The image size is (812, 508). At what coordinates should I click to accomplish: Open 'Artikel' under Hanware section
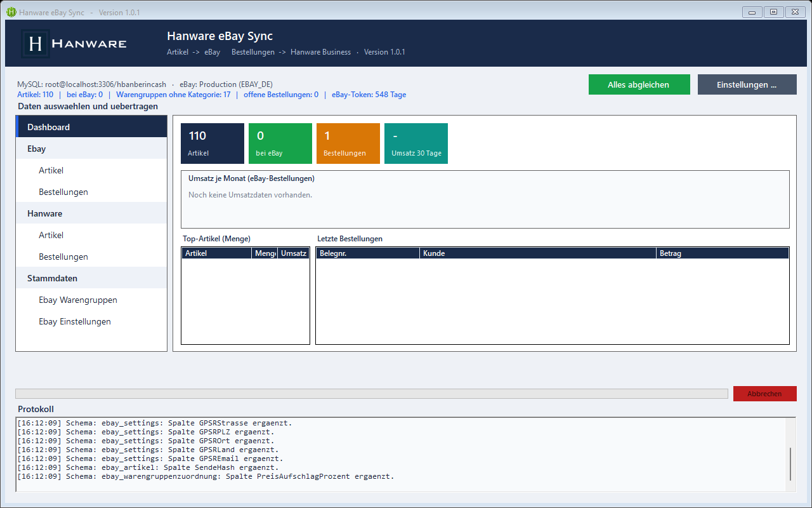[x=92, y=235]
